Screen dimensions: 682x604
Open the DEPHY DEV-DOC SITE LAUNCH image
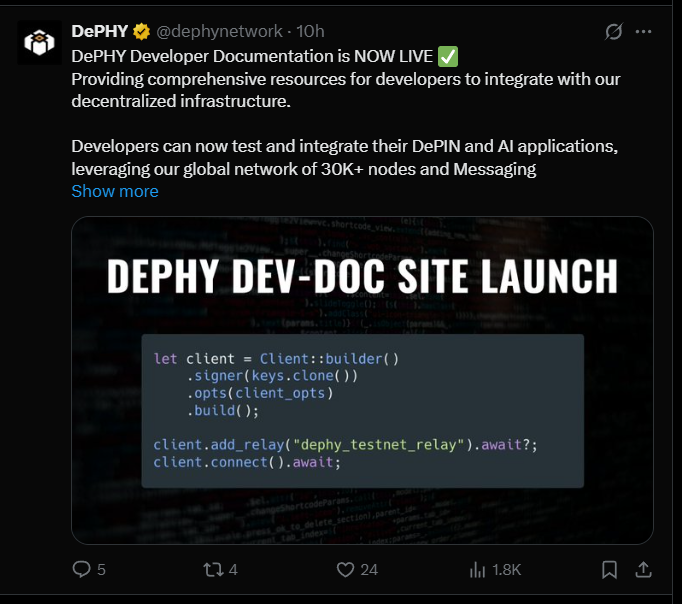point(362,380)
